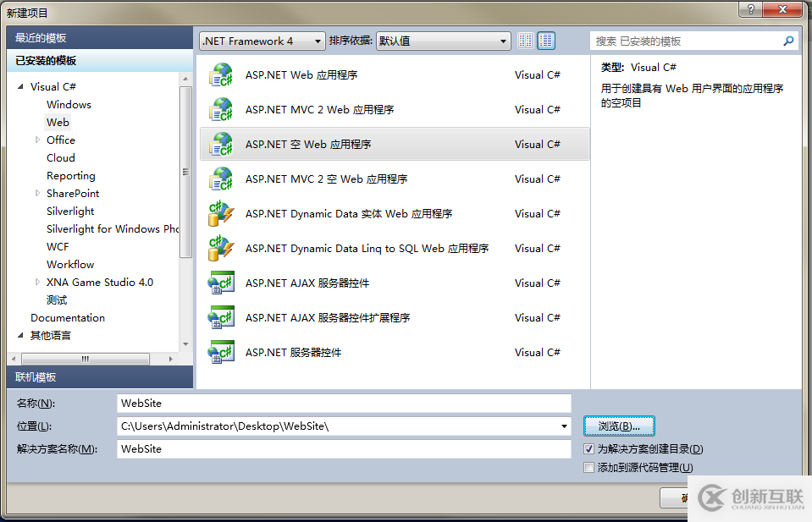Expand the SharePoint tree node
This screenshot has height=522, width=812.
coord(37,193)
